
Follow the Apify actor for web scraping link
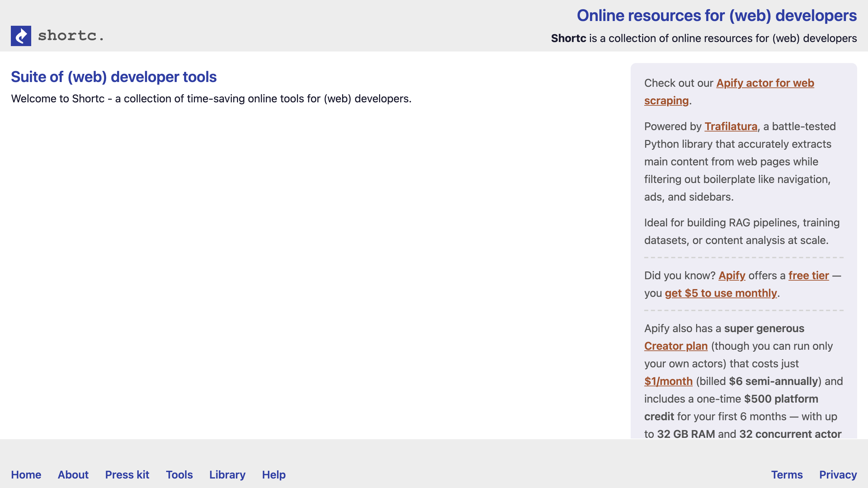click(765, 83)
